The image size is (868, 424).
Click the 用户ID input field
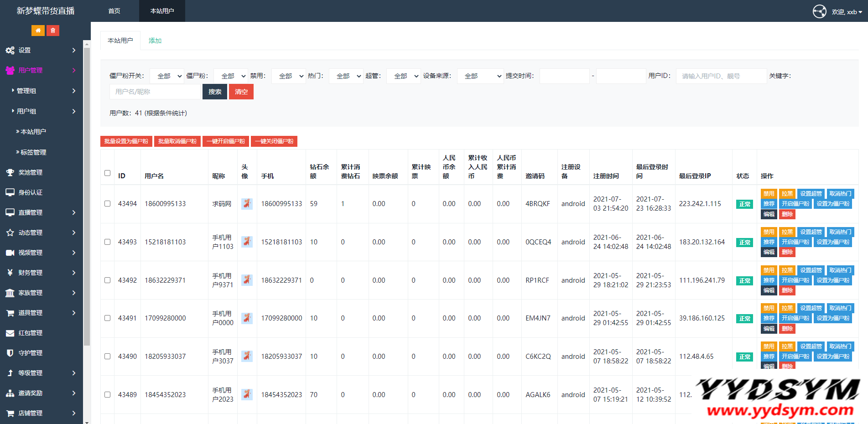(x=721, y=76)
